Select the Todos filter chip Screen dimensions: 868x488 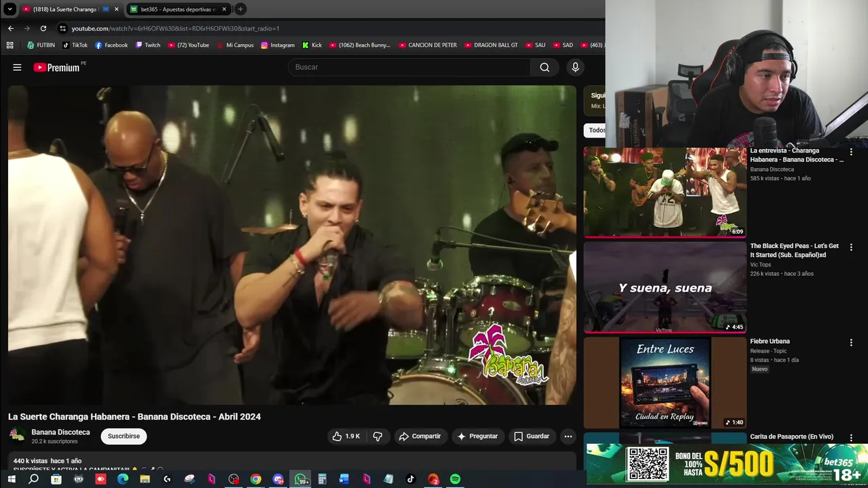pyautogui.click(x=595, y=130)
